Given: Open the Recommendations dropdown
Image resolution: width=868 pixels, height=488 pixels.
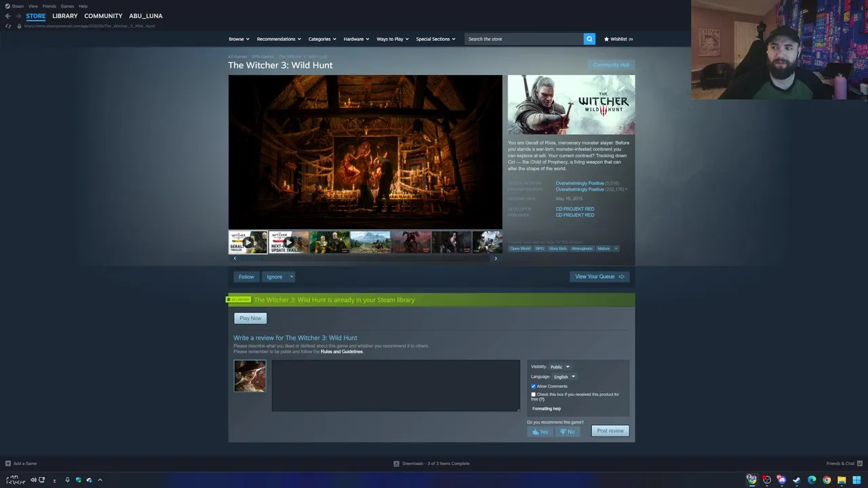Looking at the screenshot, I should click(x=279, y=39).
